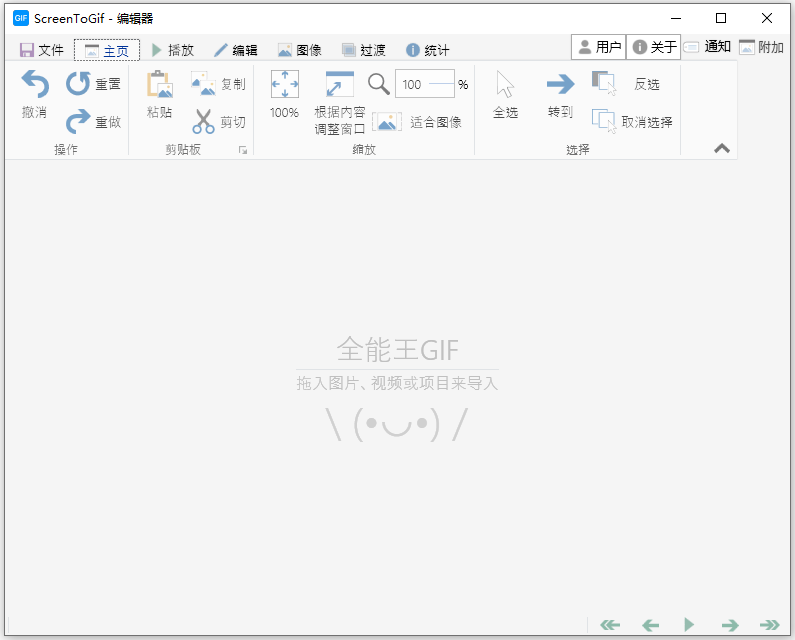Click the play button in bottom bar
Viewport: 795px width, 640px height.
point(689,625)
